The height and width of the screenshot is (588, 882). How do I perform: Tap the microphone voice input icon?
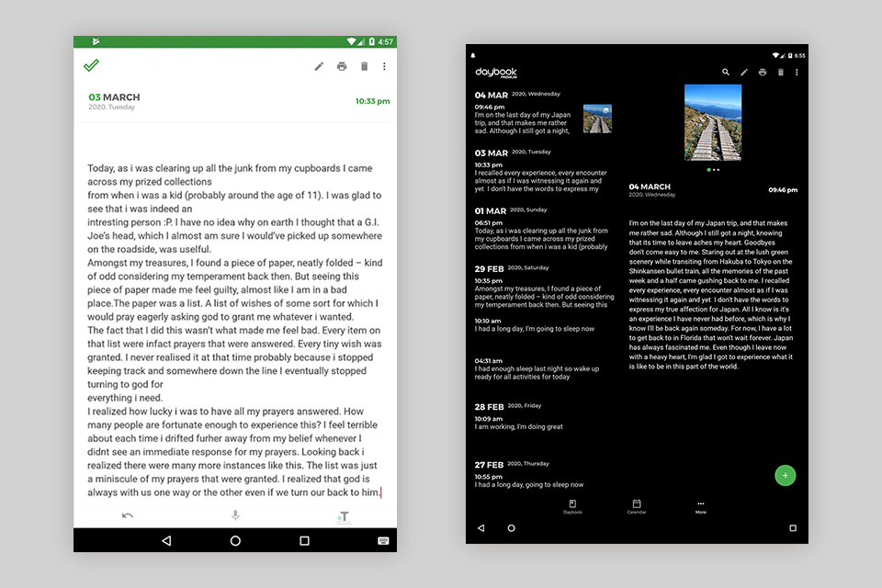pos(235,514)
